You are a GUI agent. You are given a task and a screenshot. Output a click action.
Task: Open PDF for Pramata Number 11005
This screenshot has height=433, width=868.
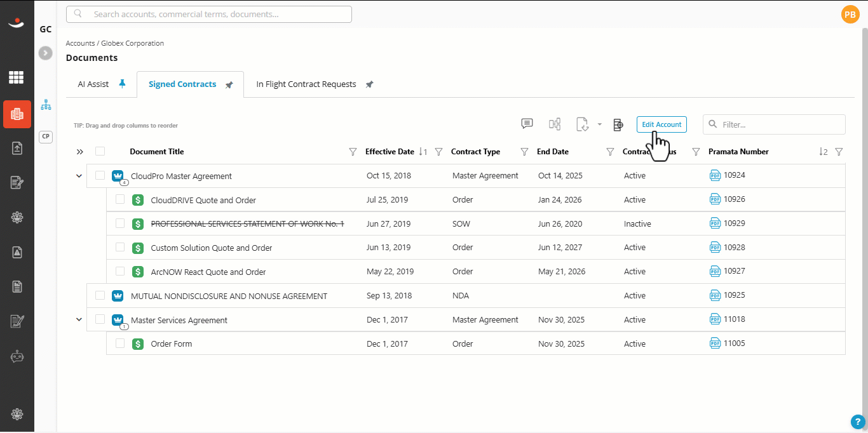tap(715, 343)
